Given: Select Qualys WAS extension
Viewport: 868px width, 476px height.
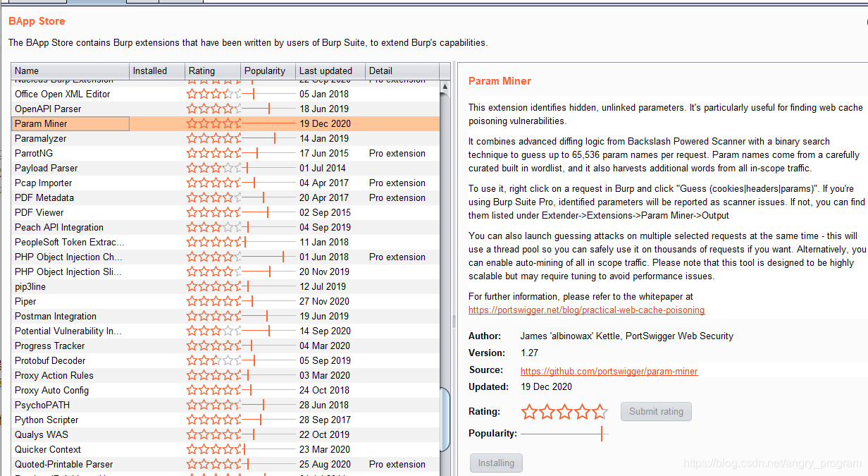Looking at the screenshot, I should (x=225, y=434).
